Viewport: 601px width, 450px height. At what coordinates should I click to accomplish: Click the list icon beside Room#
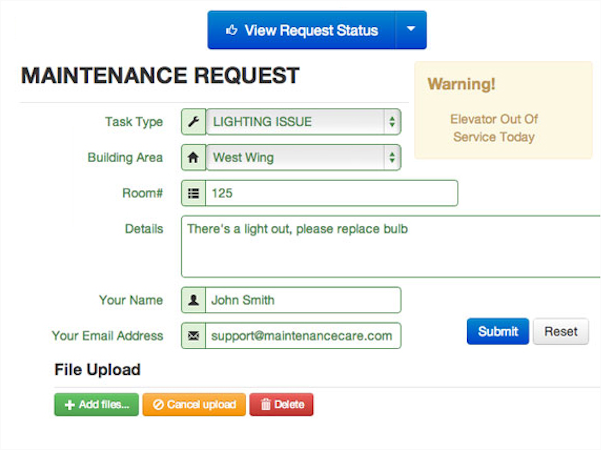193,193
